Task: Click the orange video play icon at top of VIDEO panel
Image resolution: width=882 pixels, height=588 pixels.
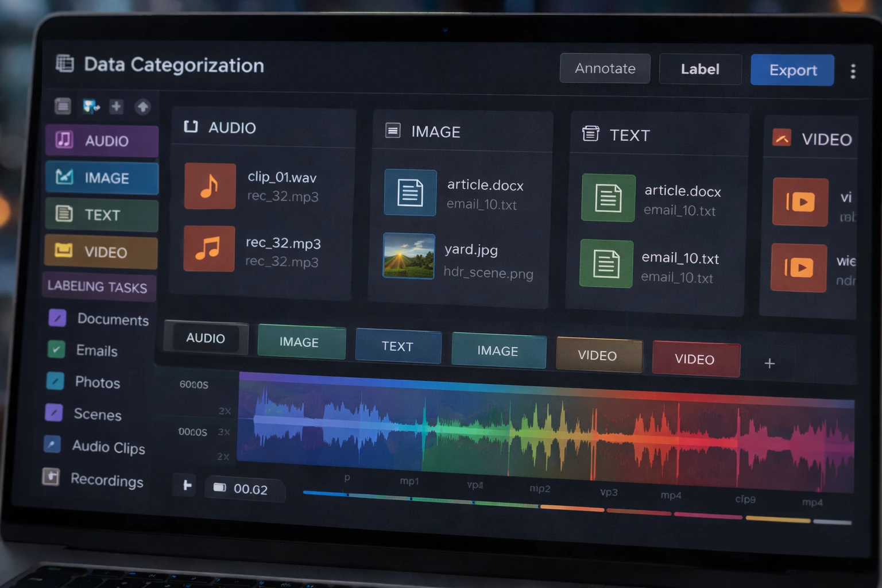Action: pyautogui.click(x=800, y=202)
